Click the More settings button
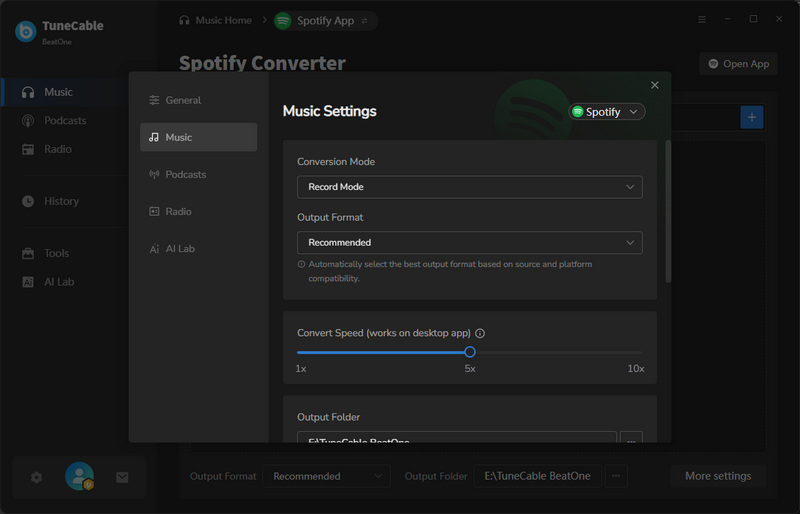The height and width of the screenshot is (514, 800). point(717,476)
